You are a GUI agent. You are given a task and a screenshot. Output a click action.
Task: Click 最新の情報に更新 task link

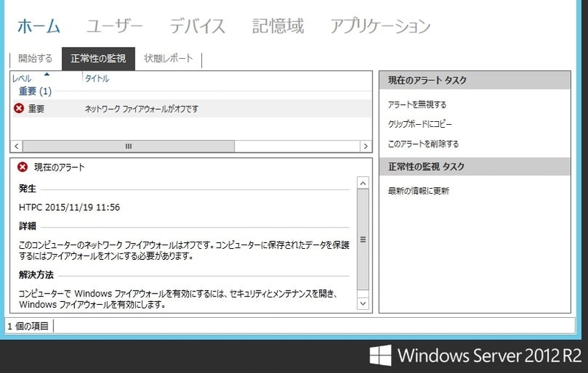tap(418, 191)
